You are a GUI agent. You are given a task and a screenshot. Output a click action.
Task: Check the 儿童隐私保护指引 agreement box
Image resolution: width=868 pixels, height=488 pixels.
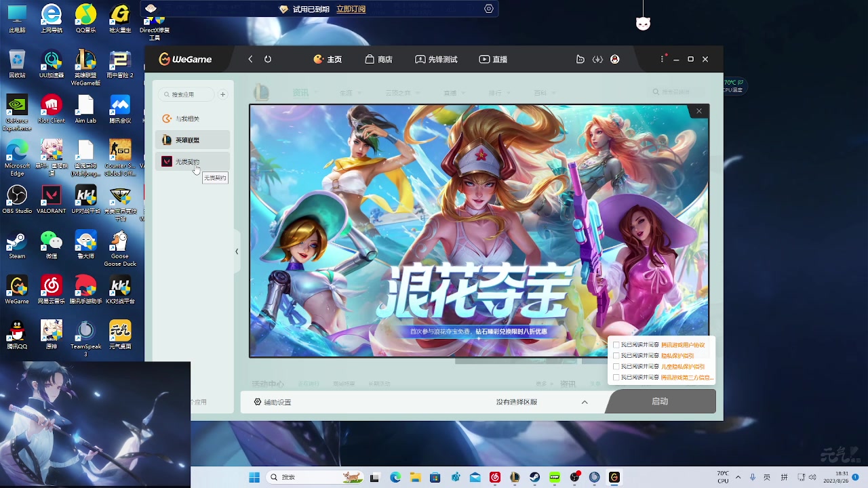(x=616, y=367)
